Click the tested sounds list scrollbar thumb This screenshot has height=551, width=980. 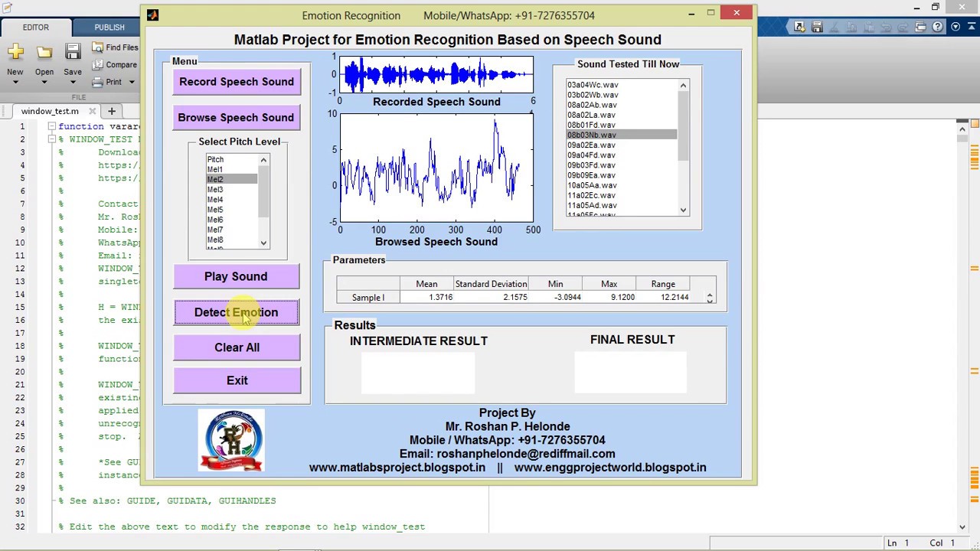(683, 126)
